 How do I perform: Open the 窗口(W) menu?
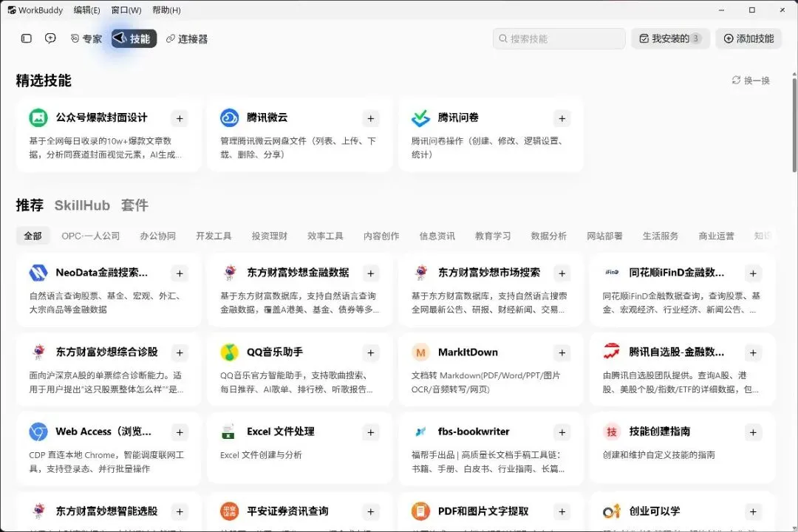click(126, 10)
